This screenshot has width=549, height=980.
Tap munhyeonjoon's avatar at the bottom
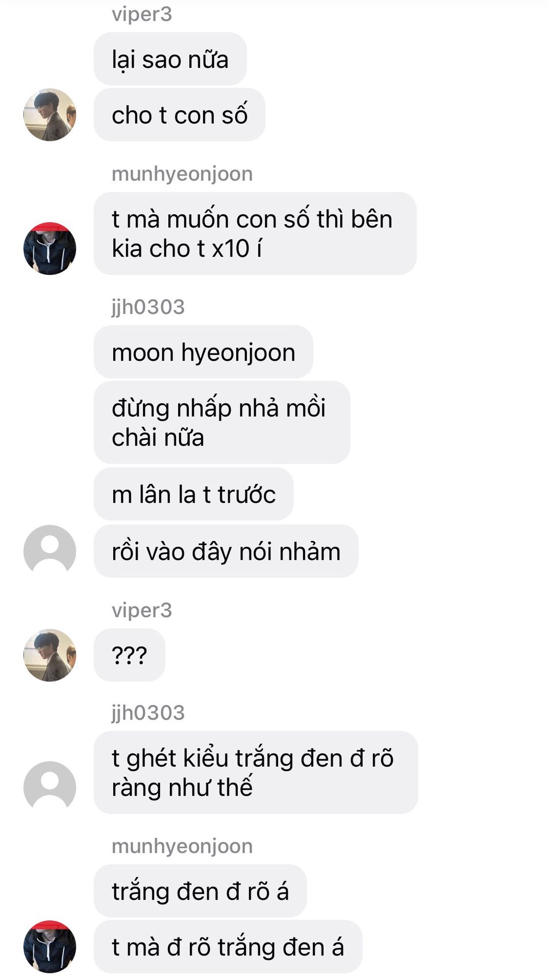(49, 947)
